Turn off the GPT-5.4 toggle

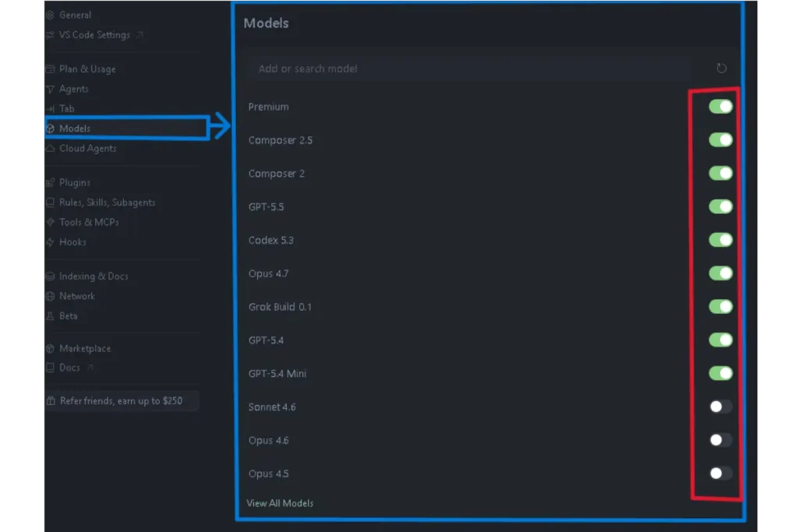(721, 340)
